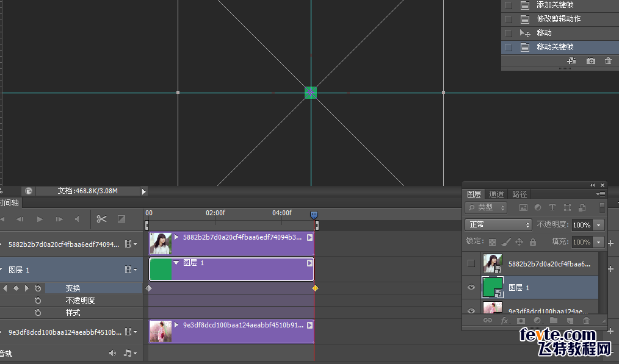Split clip at playhead with scissors
The height and width of the screenshot is (364, 619).
101,219
